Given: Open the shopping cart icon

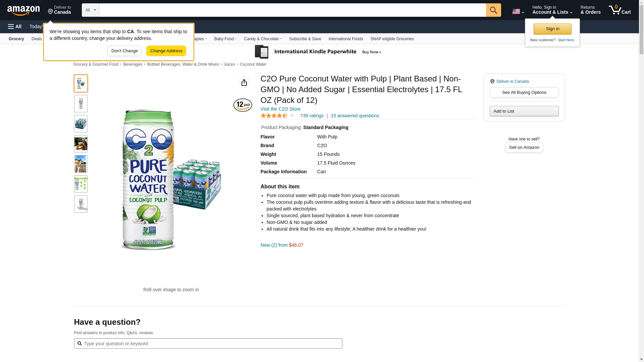Looking at the screenshot, I should 620,10.
